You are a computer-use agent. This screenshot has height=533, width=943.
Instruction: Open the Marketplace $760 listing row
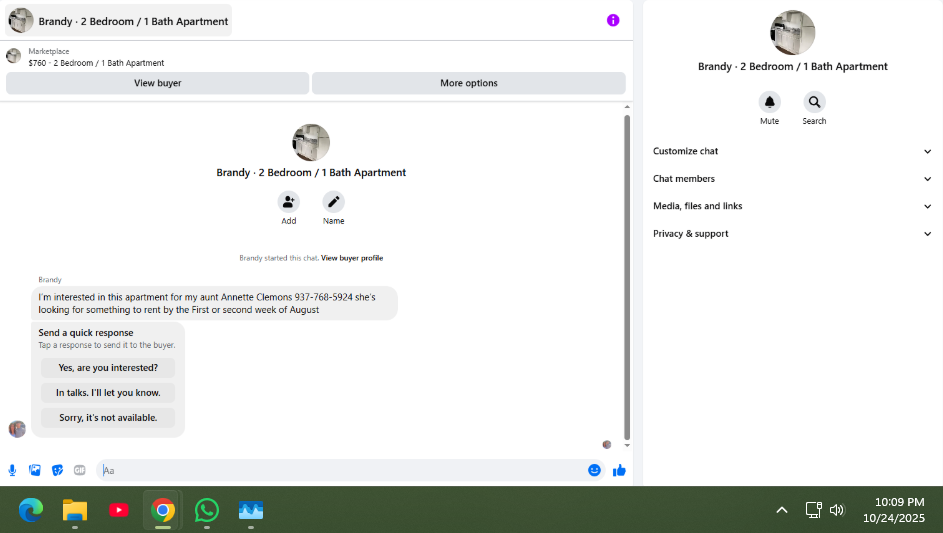(96, 57)
